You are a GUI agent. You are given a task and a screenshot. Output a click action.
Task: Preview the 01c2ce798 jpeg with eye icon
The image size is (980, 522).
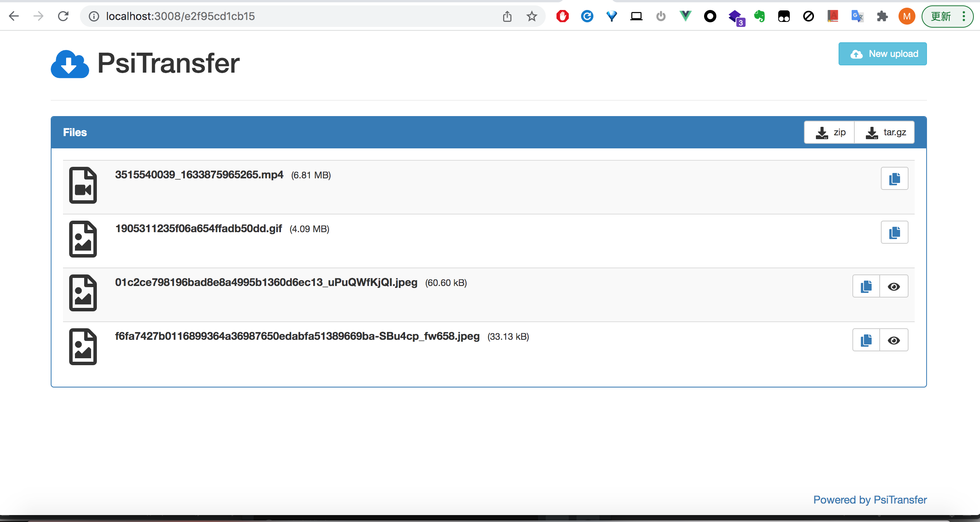(x=894, y=286)
